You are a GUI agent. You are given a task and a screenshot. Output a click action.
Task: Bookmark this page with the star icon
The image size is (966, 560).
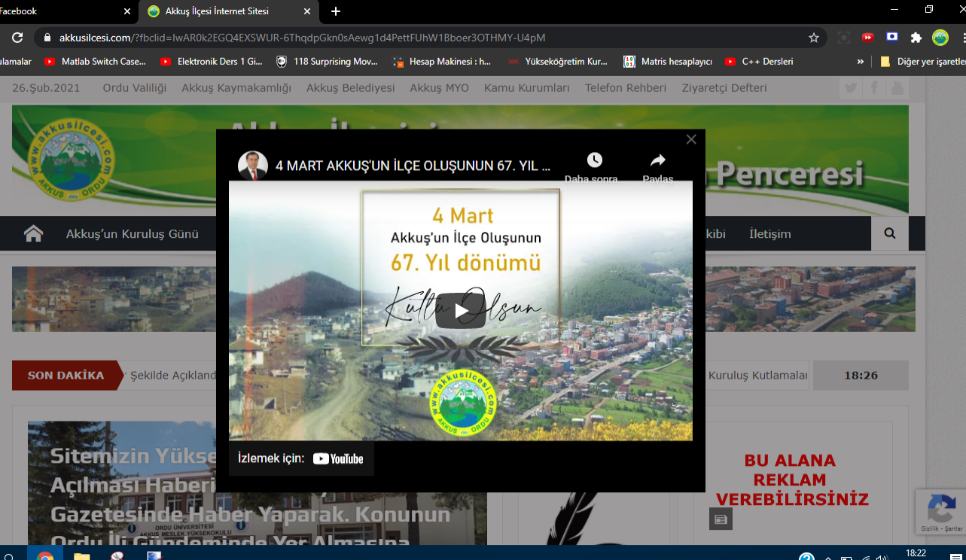pyautogui.click(x=813, y=38)
